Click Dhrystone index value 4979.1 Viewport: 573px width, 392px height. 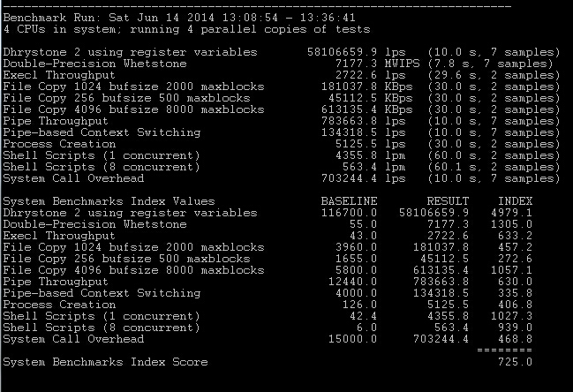click(x=511, y=213)
